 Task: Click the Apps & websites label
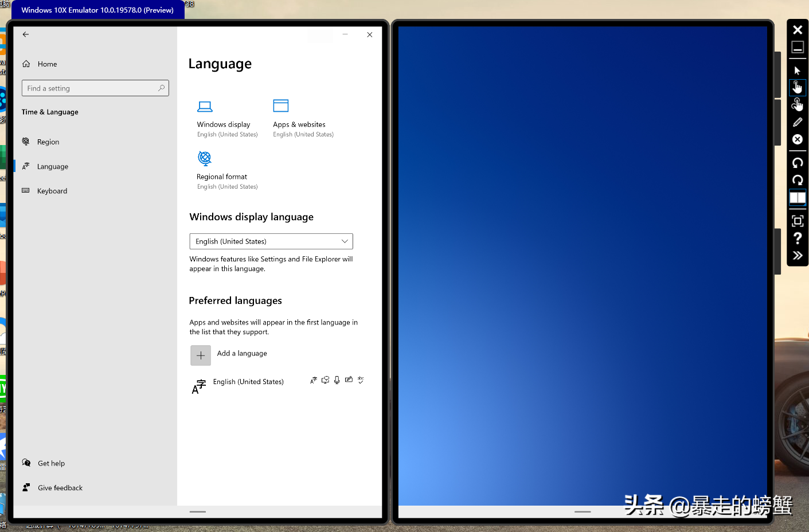pos(299,124)
